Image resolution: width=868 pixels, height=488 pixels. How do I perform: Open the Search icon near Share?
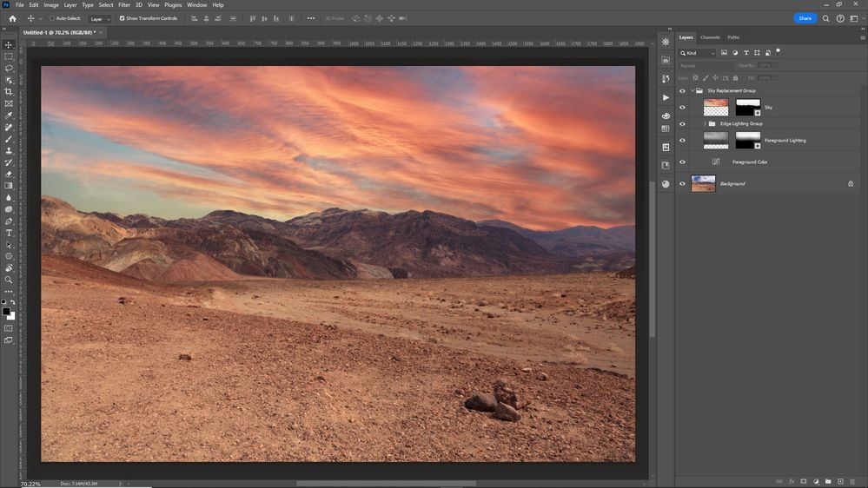(x=825, y=18)
